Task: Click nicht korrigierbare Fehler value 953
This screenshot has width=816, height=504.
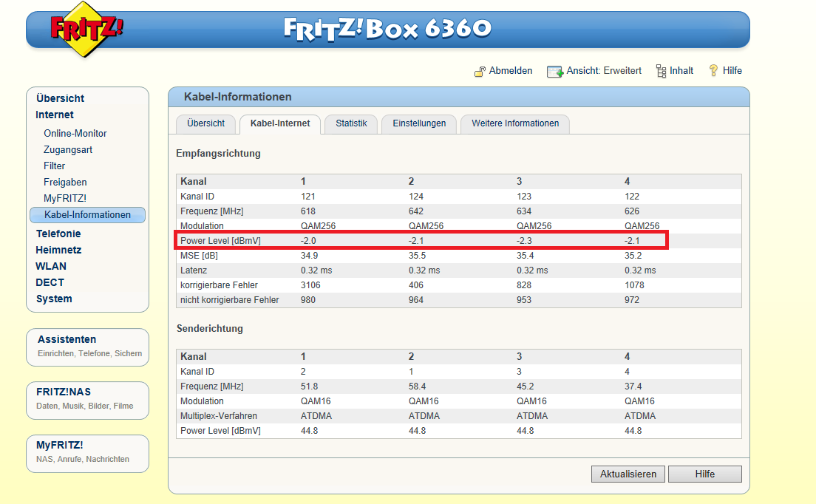Action: point(524,300)
